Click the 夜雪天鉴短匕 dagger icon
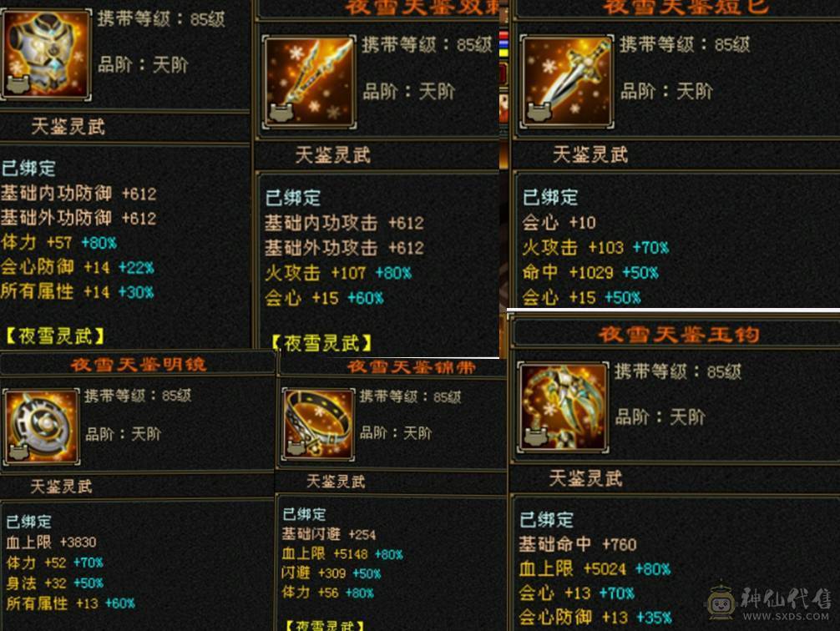Image resolution: width=840 pixels, height=631 pixels. tap(567, 82)
